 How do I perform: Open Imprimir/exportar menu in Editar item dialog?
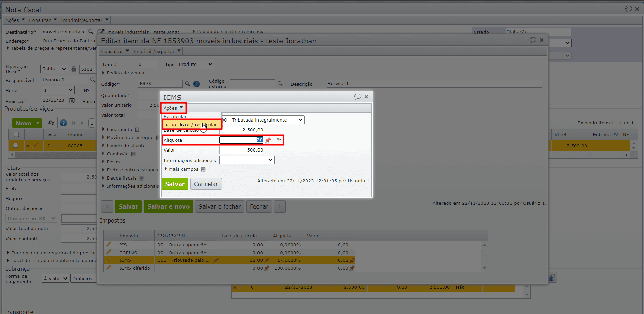pos(157,51)
